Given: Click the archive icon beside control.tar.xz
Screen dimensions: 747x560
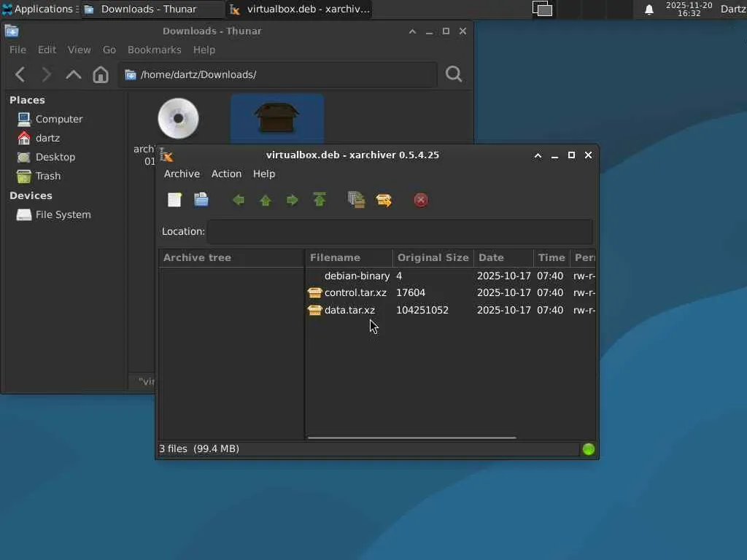Looking at the screenshot, I should click(314, 292).
